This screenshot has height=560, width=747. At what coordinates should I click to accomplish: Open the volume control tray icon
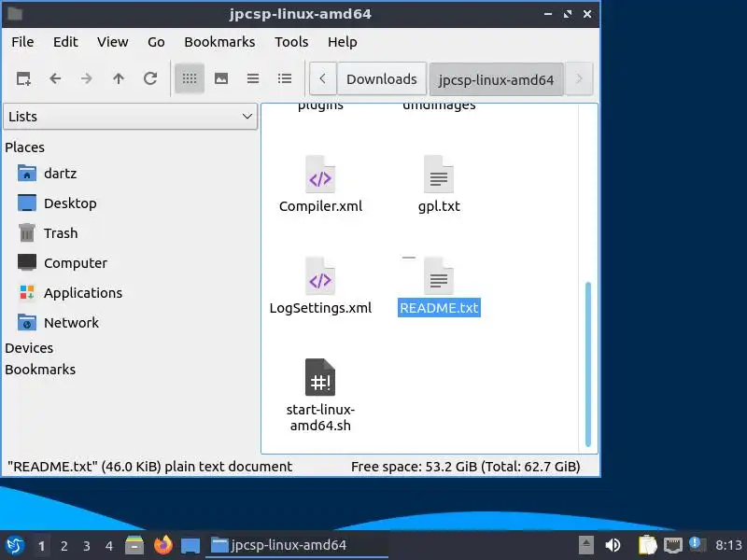tap(613, 545)
